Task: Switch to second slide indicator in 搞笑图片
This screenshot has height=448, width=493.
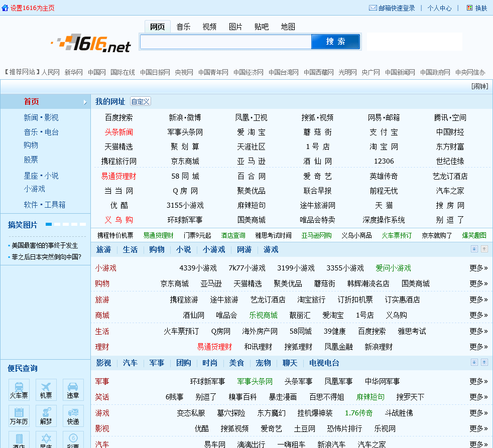Action: [x=57, y=224]
